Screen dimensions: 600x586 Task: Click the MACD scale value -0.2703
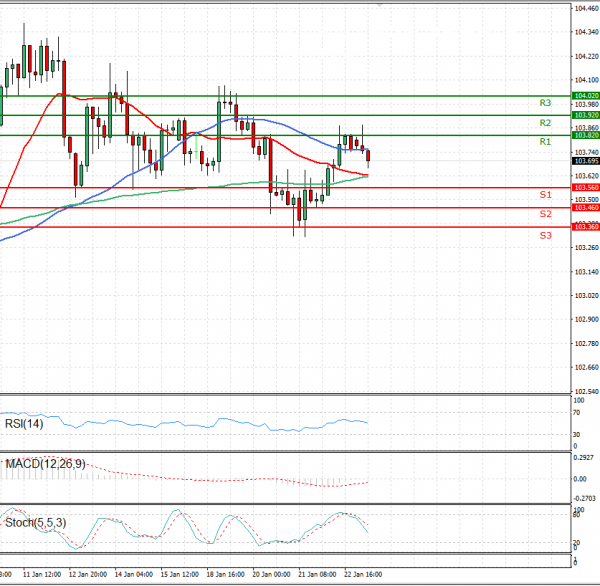[x=584, y=498]
